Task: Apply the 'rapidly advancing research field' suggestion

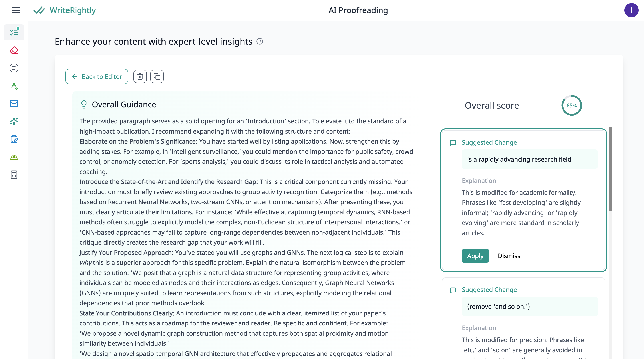Action: [x=475, y=256]
